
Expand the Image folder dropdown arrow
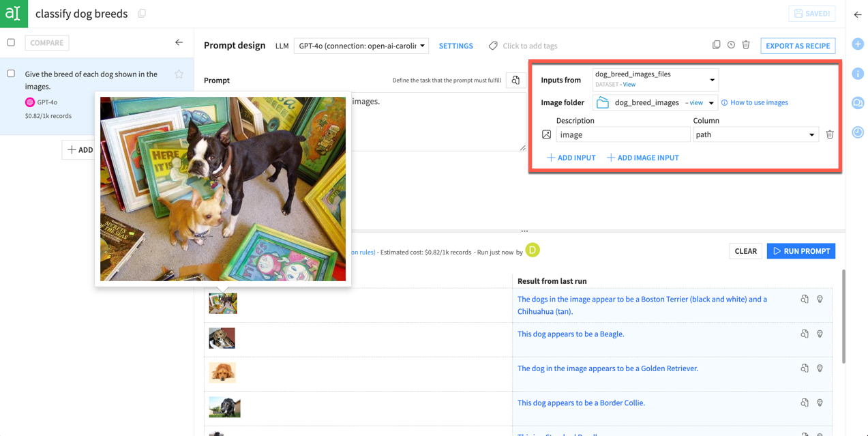coord(711,103)
